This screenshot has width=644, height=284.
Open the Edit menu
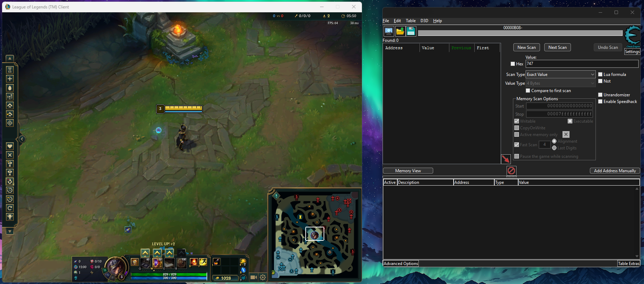tap(397, 21)
